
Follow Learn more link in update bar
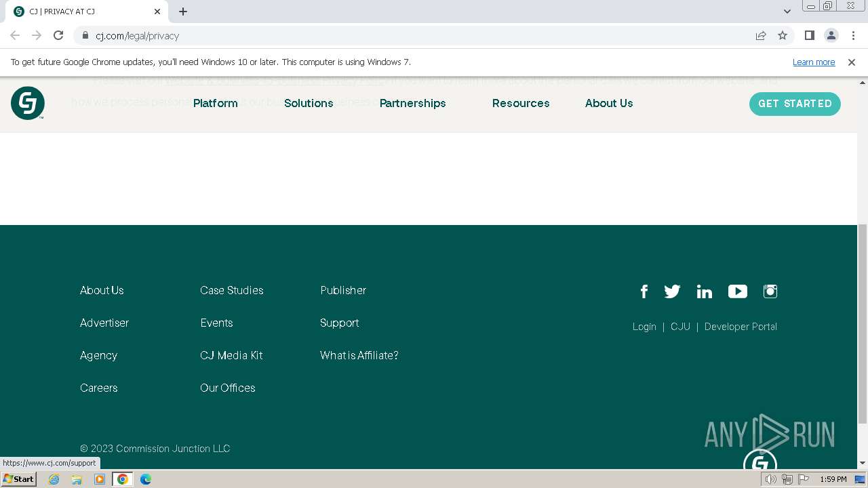tap(814, 62)
